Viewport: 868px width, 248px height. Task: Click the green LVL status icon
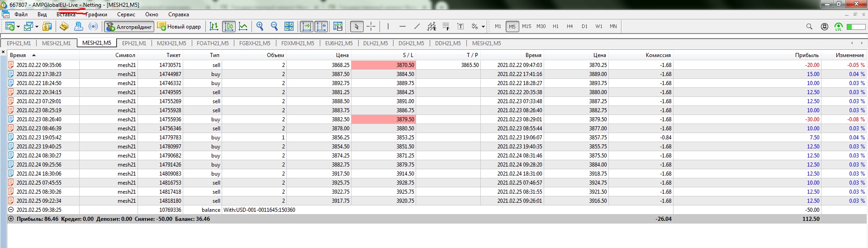point(839,27)
